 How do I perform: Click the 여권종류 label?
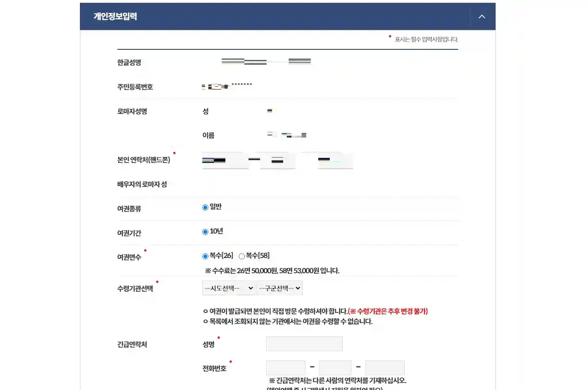(x=129, y=209)
